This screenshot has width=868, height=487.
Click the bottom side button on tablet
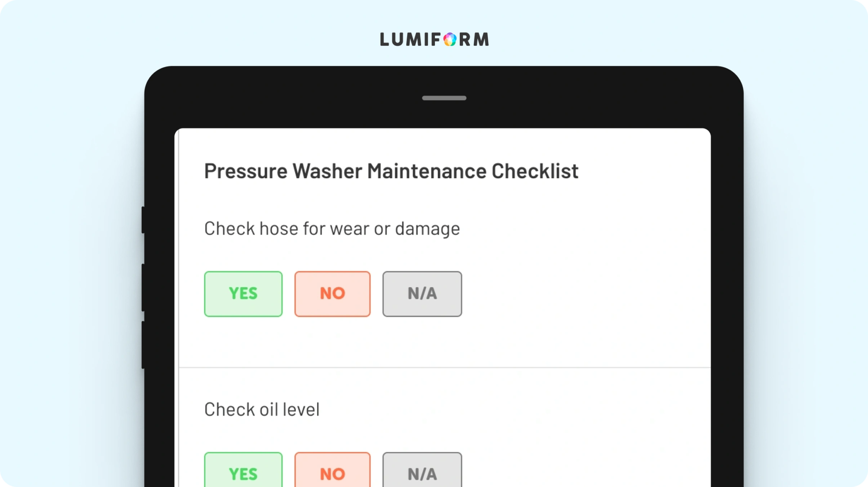click(143, 345)
